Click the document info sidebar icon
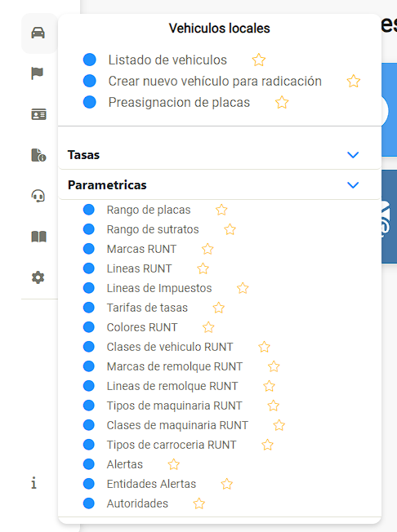397x532 pixels. point(38,155)
